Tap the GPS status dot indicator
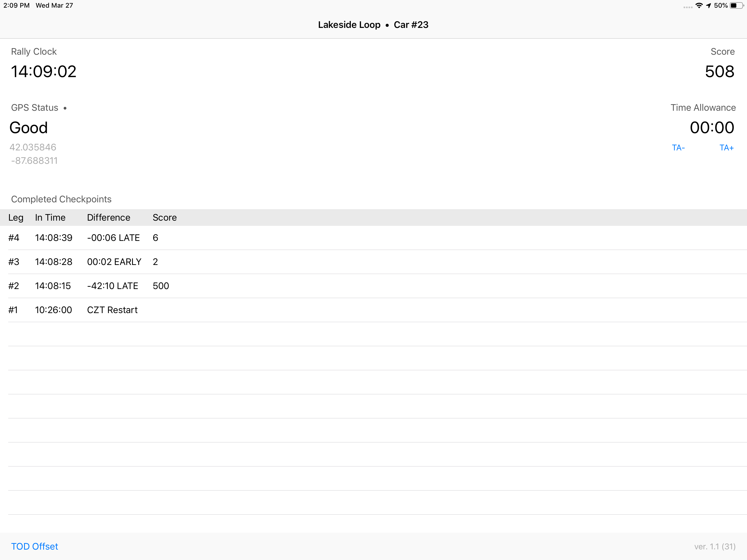Image resolution: width=747 pixels, height=560 pixels. (65, 108)
